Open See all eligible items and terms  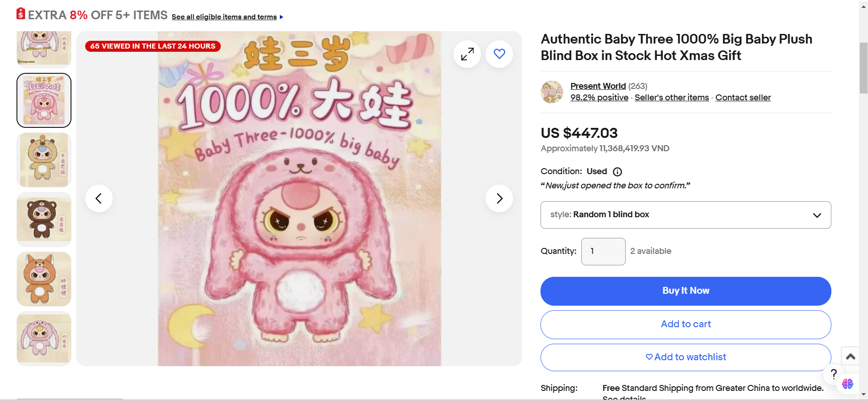coord(224,17)
